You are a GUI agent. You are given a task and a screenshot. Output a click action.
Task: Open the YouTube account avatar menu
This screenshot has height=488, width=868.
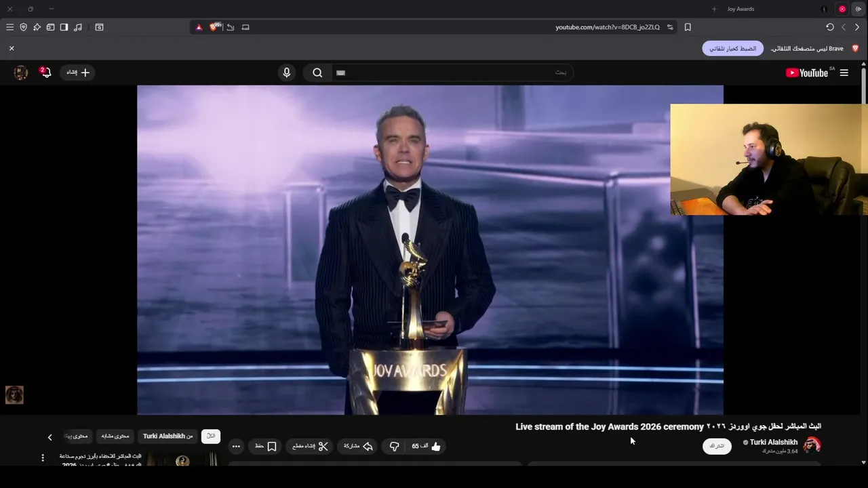click(x=21, y=73)
